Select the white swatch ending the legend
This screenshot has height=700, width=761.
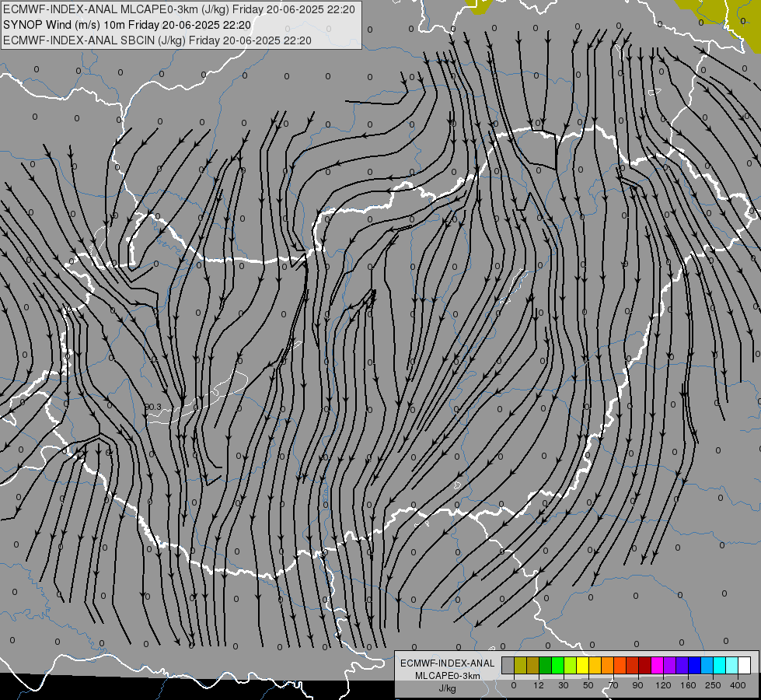pos(744,665)
